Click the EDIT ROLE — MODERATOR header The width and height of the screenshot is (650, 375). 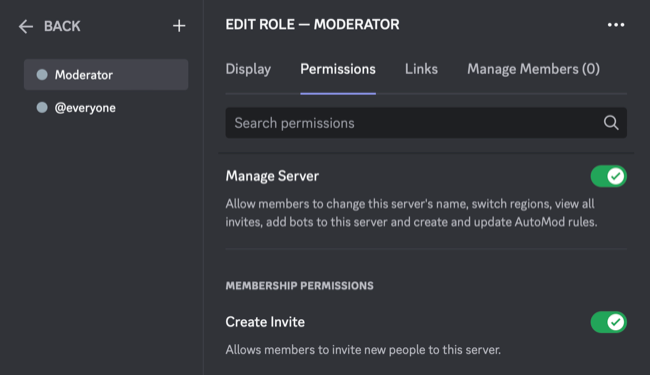[x=313, y=24]
